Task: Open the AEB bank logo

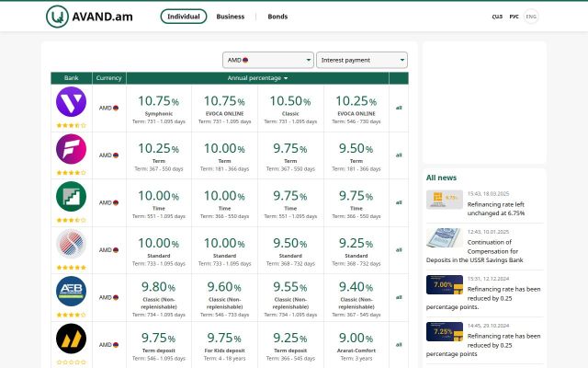Action: [72, 291]
